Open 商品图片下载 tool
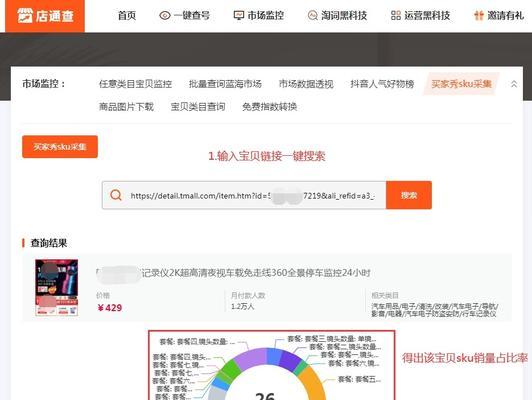 tap(126, 107)
